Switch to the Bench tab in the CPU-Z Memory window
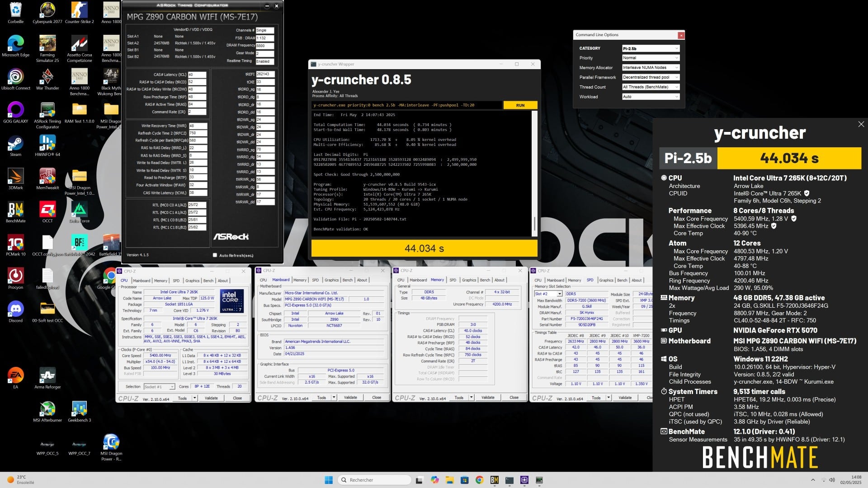Image resolution: width=868 pixels, height=488 pixels. (485, 280)
